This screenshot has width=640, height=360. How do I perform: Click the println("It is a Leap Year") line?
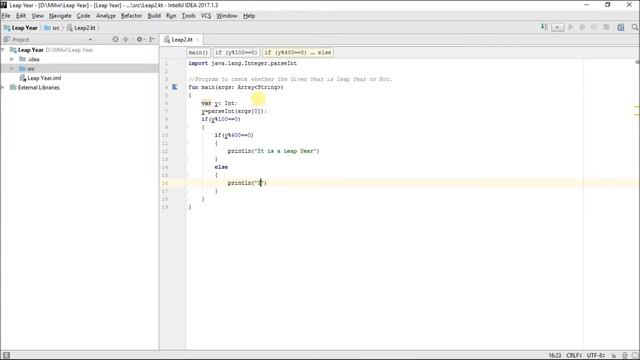[273, 151]
